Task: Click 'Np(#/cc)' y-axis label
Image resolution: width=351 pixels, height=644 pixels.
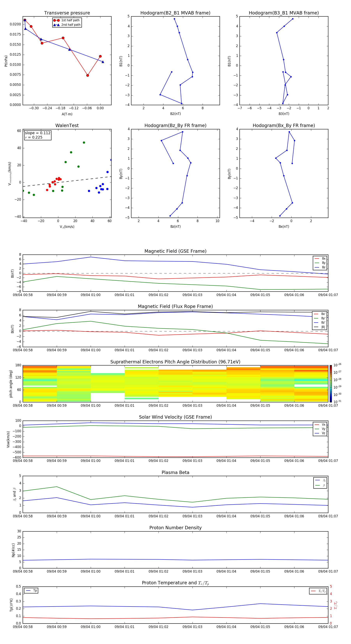Action: click(13, 550)
